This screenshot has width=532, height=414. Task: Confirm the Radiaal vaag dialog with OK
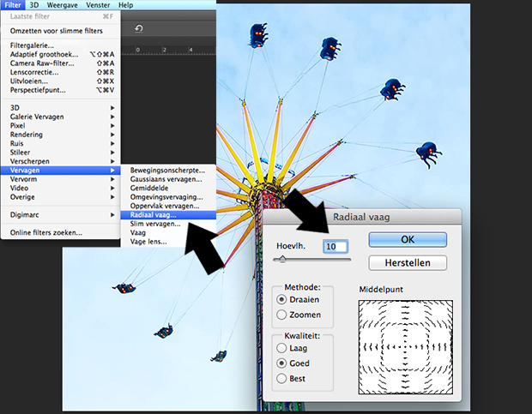click(x=408, y=239)
